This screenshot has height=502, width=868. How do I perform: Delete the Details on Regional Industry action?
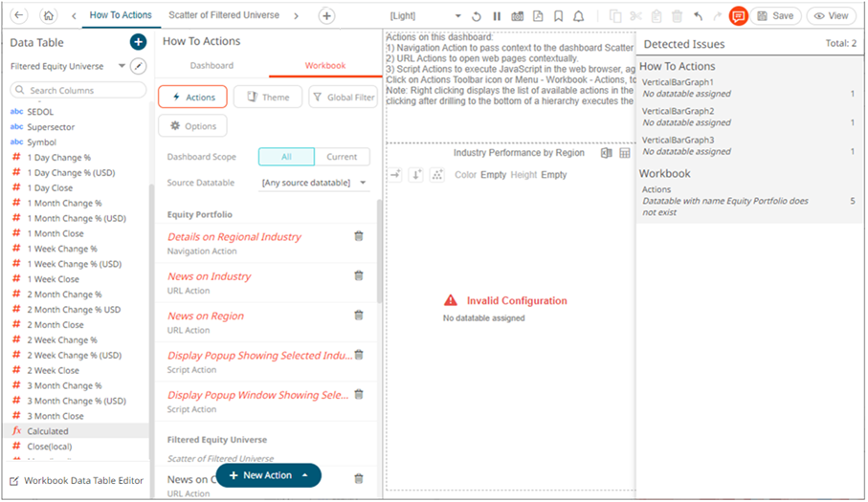(x=359, y=236)
